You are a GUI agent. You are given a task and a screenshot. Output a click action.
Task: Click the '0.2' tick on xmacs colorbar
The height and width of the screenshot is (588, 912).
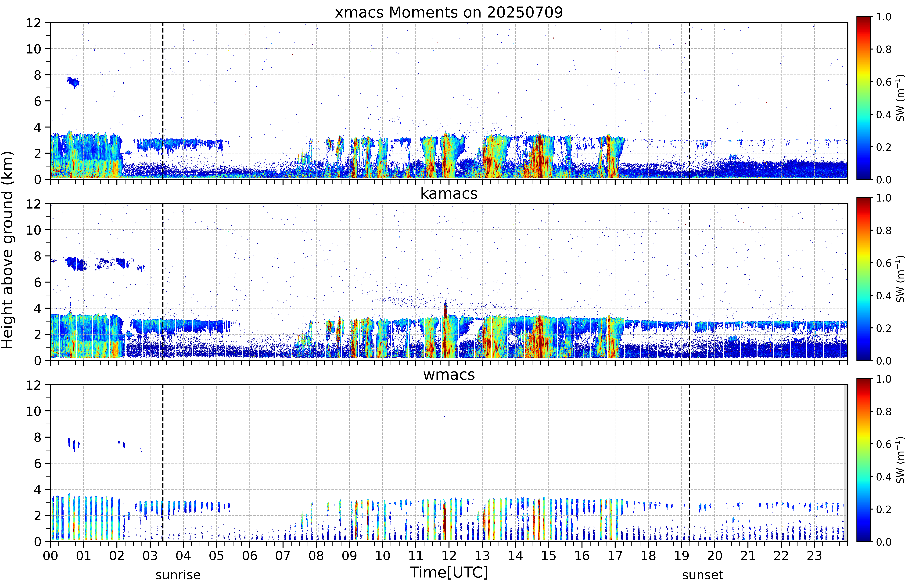[884, 147]
